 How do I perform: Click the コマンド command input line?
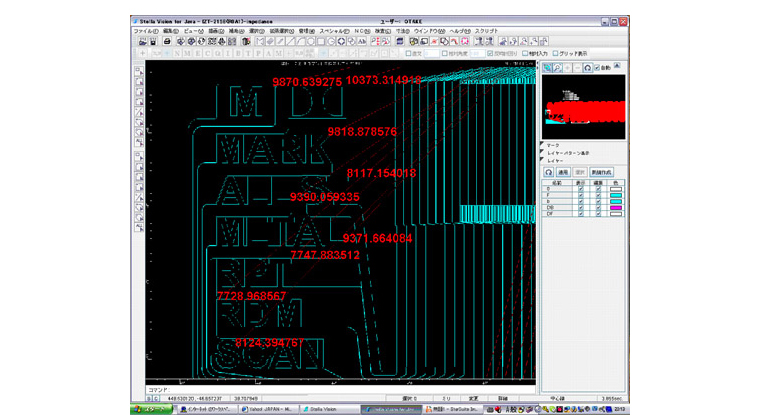tap(341, 390)
